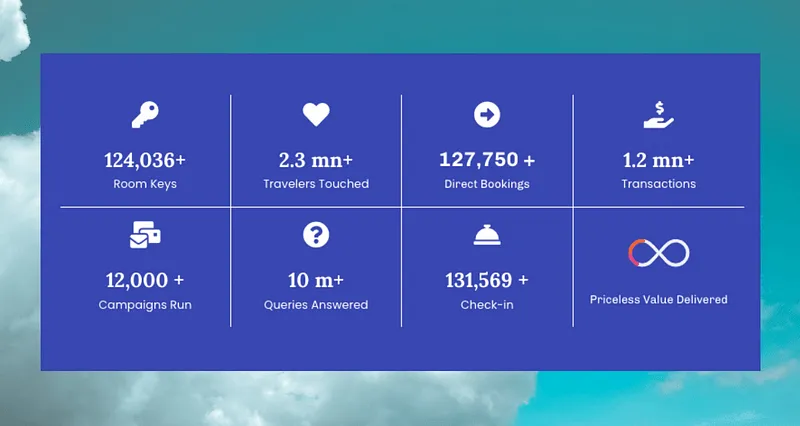Image resolution: width=800 pixels, height=426 pixels.
Task: Select the 12,000 + campaigns number
Action: (145, 280)
